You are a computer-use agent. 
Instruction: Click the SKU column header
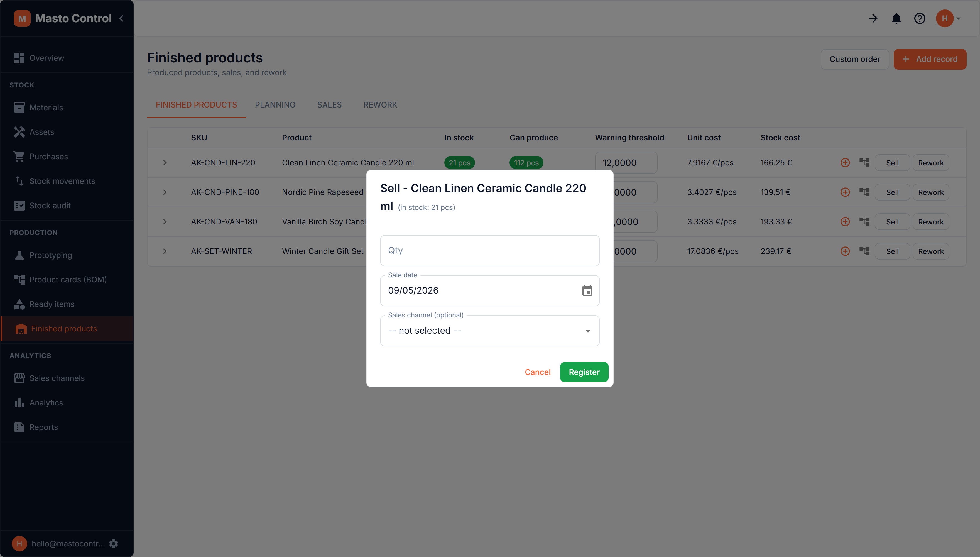[199, 138]
